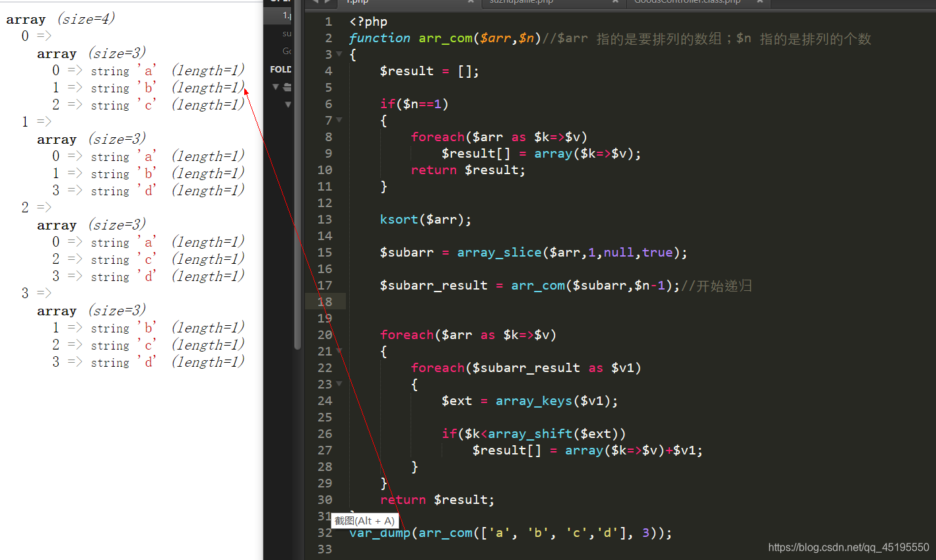Click line number 13 in the gutter

click(325, 219)
